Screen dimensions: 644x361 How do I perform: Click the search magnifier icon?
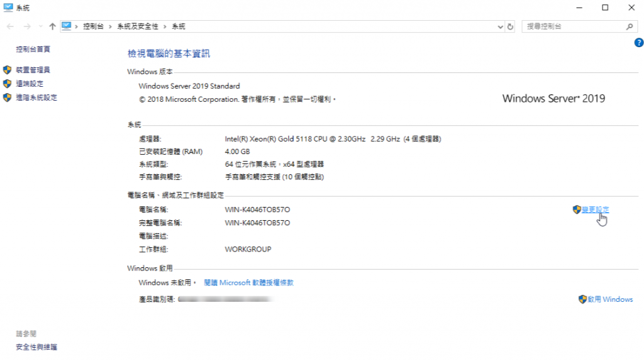pos(630,26)
